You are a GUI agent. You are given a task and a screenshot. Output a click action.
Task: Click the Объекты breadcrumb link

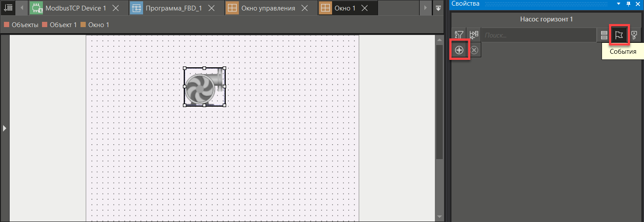[x=24, y=25]
